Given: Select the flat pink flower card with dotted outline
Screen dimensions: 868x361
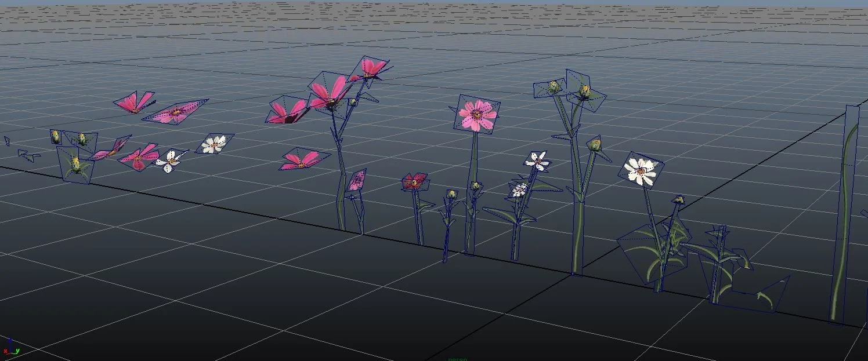Looking at the screenshot, I should [176, 112].
